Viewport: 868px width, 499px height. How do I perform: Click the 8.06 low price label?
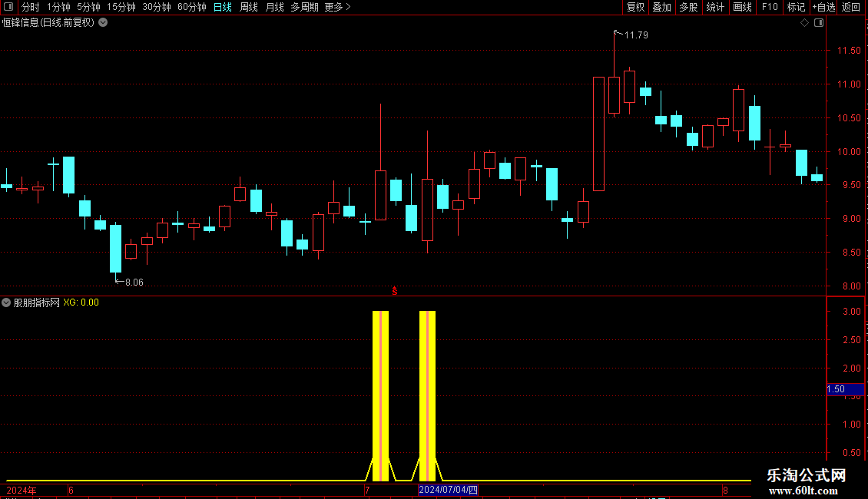[134, 283]
